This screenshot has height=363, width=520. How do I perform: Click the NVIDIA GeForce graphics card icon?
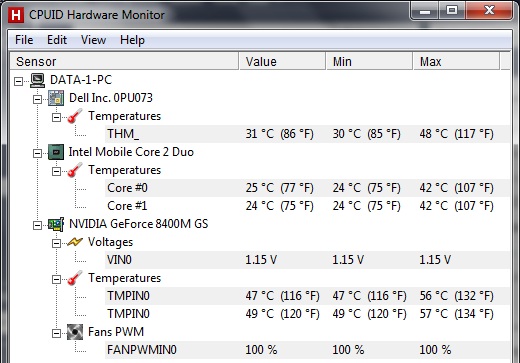pos(56,224)
